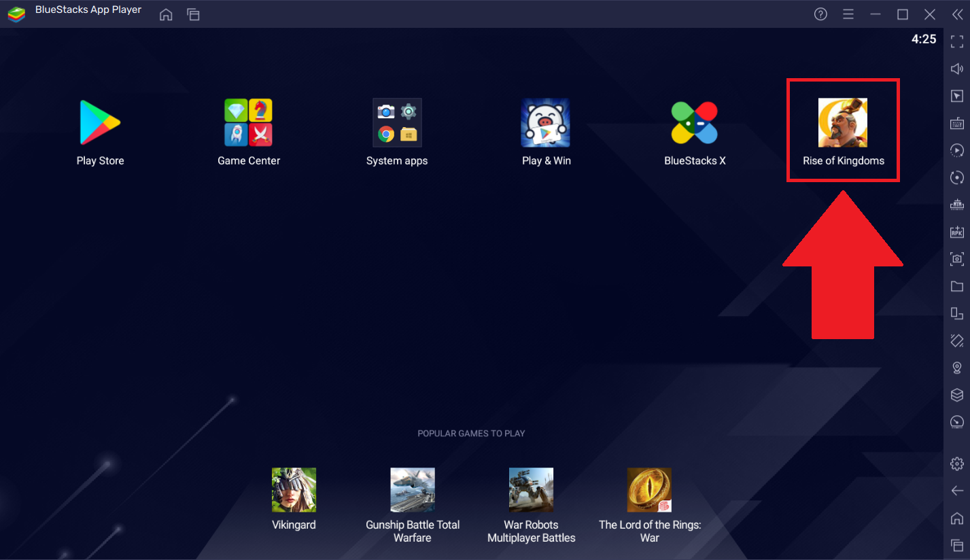This screenshot has width=970, height=560.
Task: Set location with map pin icon
Action: [x=957, y=368]
